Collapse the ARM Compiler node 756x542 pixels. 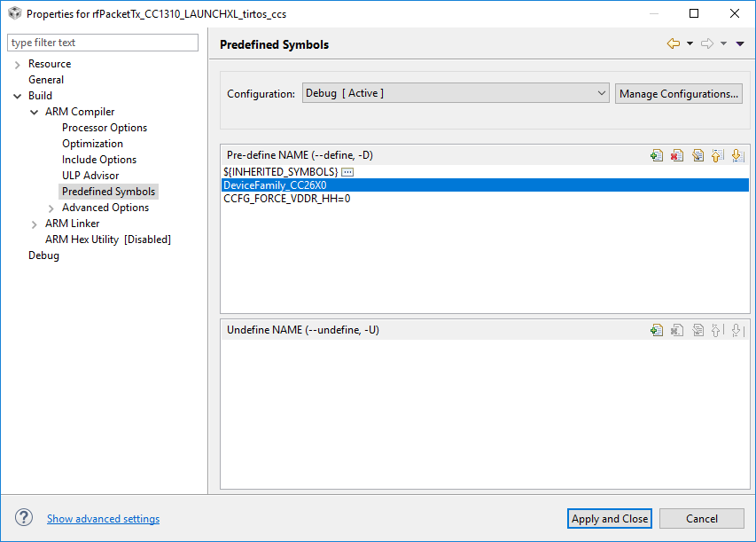click(x=35, y=112)
